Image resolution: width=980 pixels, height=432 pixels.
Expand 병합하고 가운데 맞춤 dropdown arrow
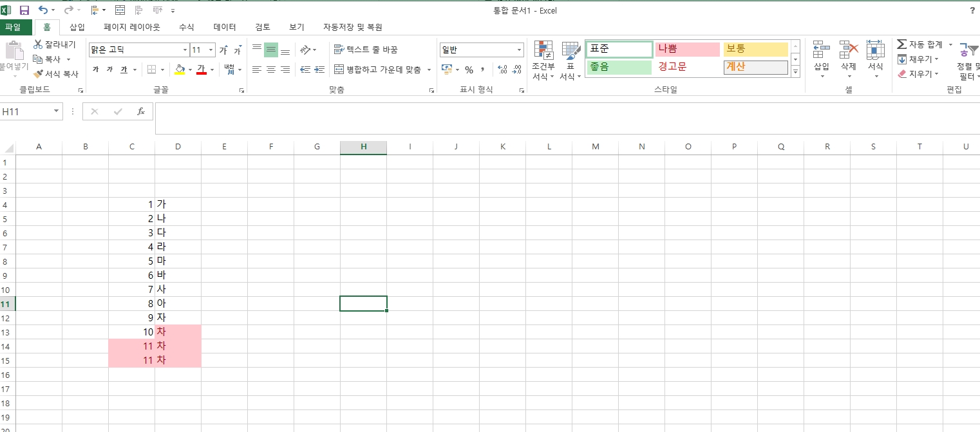[429, 70]
